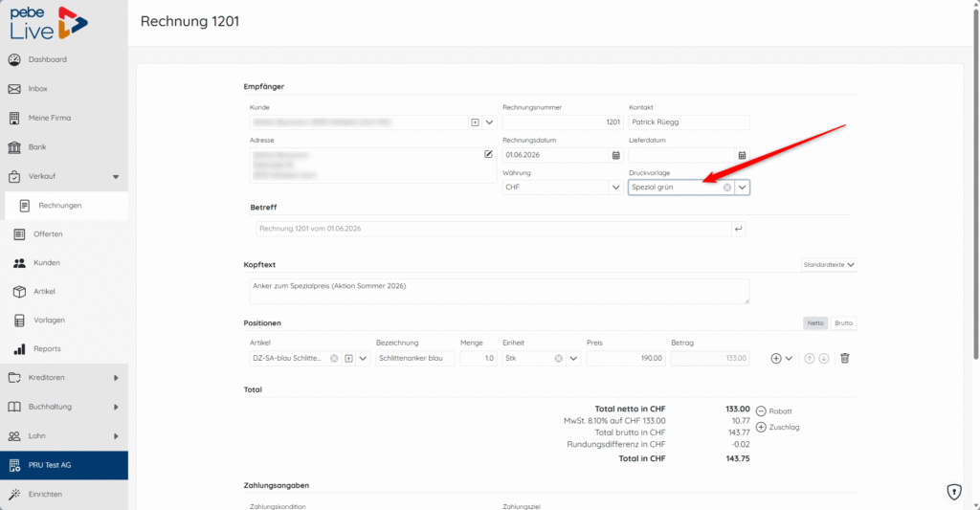The width and height of the screenshot is (980, 510).
Task: Select the PRU Test AG company entry
Action: [x=64, y=465]
